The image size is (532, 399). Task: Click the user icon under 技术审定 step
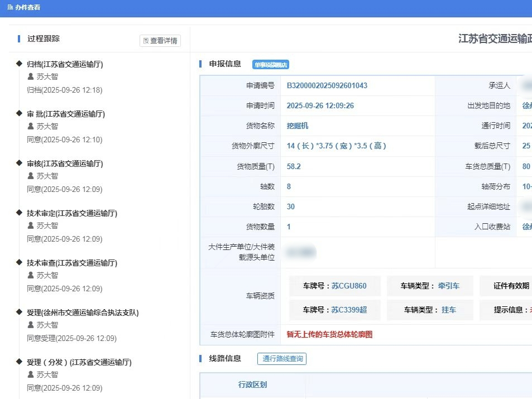coord(31,226)
